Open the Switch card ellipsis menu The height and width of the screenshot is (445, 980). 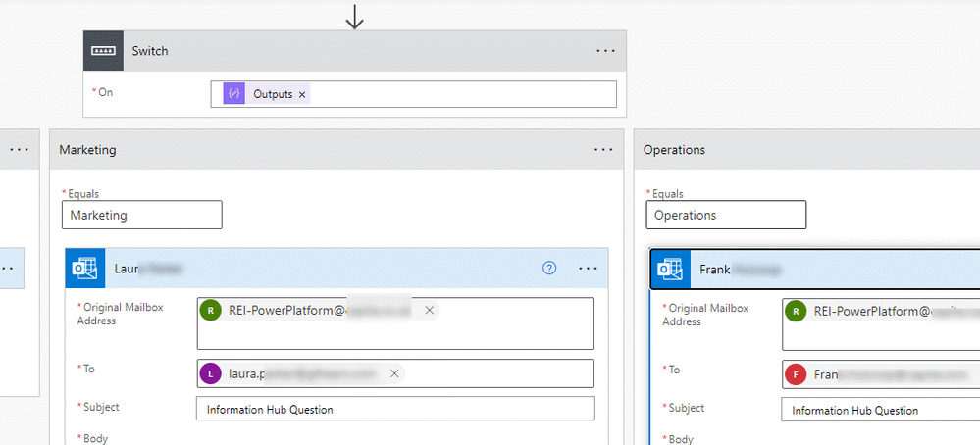pos(605,51)
